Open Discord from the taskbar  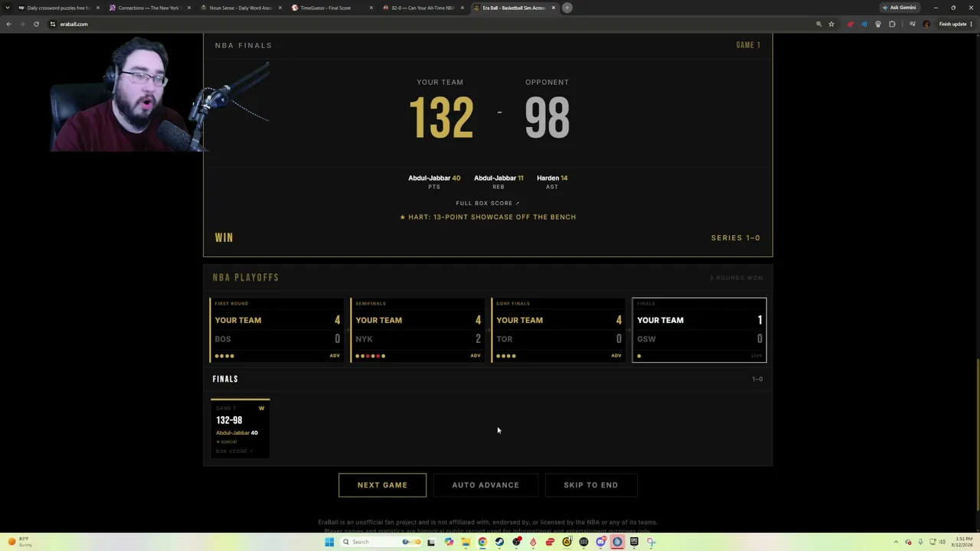pos(601,542)
